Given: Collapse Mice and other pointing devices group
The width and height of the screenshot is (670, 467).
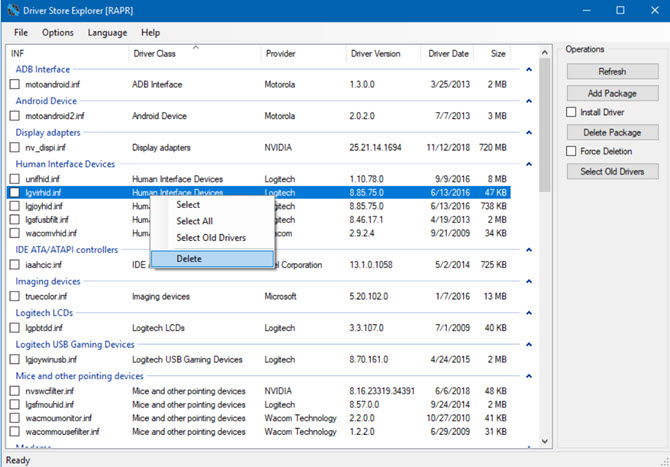Looking at the screenshot, I should click(529, 376).
